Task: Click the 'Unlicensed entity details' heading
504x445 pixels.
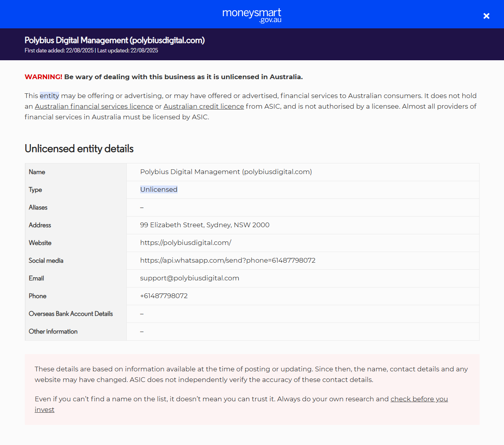Action: click(x=79, y=148)
